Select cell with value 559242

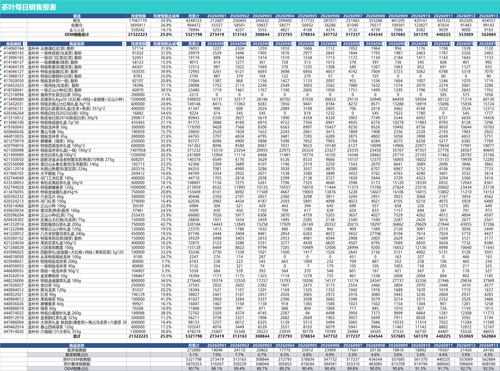coord(138,30)
